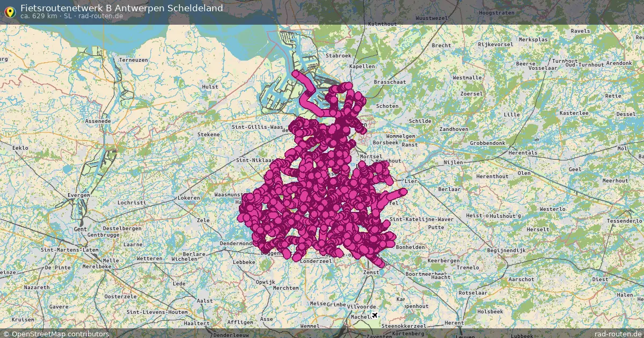Viewport: 644px width, 338px height.
Task: Click the Lebbeke town label
Action: click(x=245, y=262)
